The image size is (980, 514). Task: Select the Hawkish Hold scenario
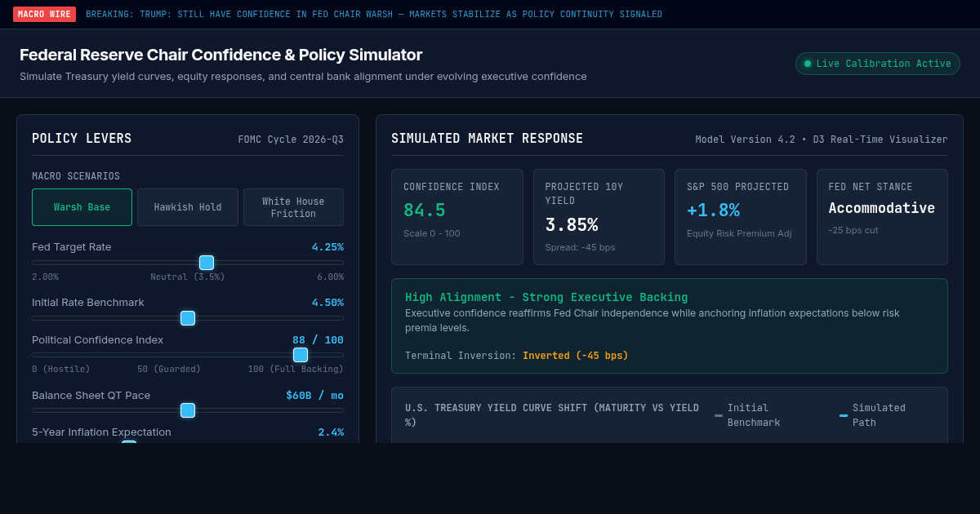(x=188, y=207)
